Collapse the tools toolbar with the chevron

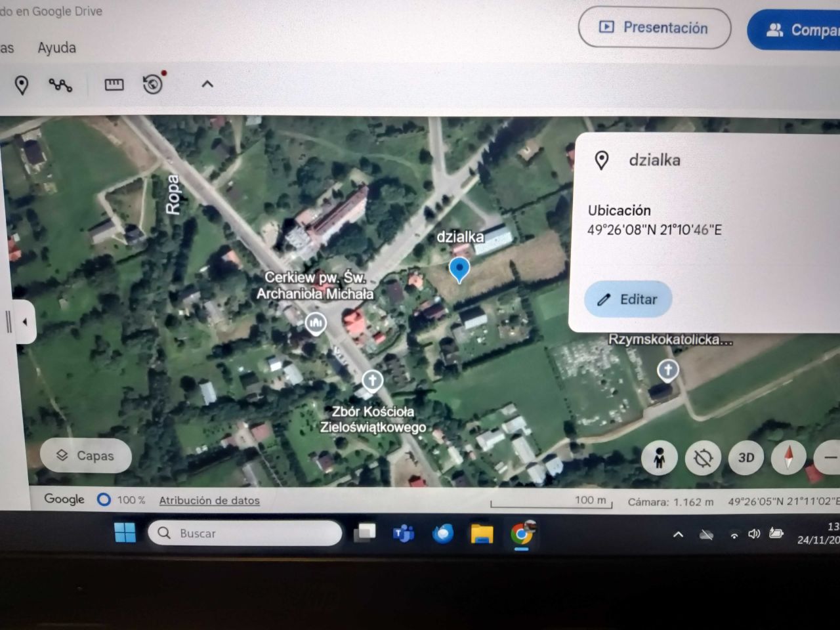207,84
